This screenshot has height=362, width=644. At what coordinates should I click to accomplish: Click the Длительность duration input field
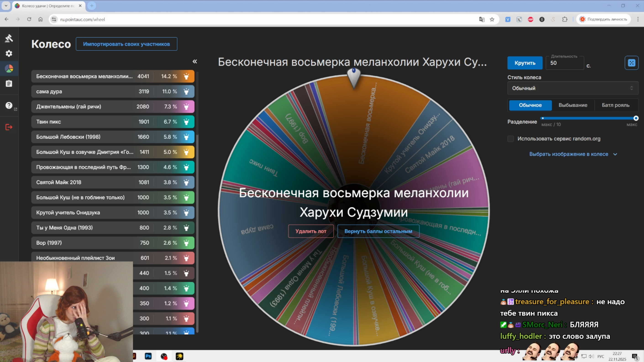[565, 63]
